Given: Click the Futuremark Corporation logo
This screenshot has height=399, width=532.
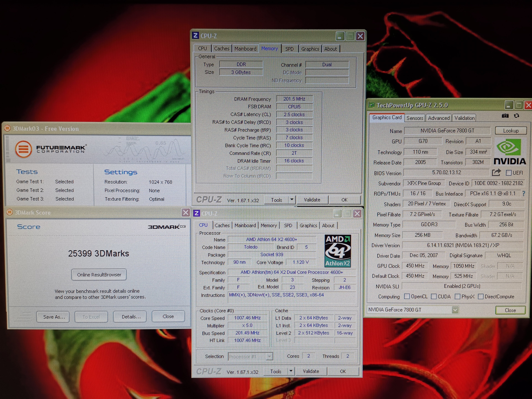Looking at the screenshot, I should click(x=51, y=149).
